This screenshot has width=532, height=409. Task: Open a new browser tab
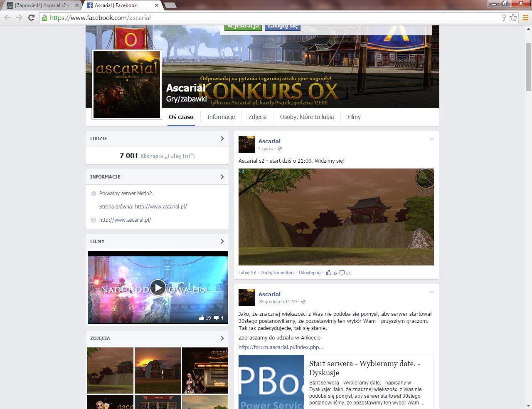tap(170, 5)
